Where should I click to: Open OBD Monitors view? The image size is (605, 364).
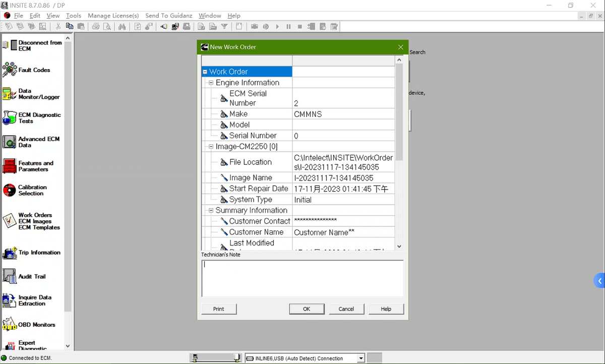click(x=36, y=325)
